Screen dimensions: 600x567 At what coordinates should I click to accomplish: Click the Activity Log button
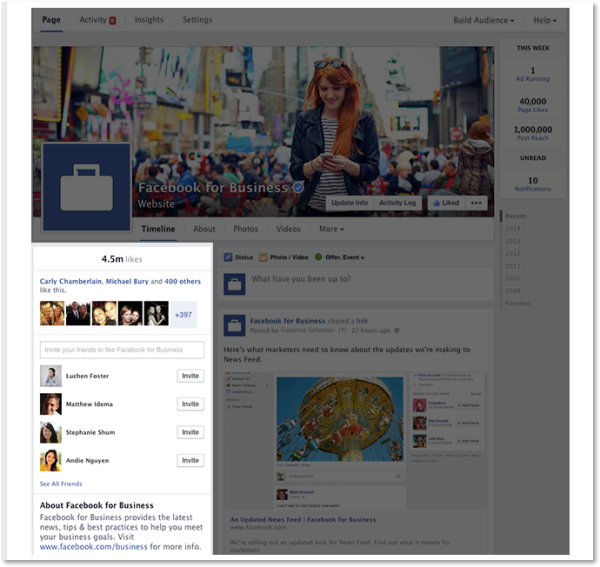pos(397,203)
